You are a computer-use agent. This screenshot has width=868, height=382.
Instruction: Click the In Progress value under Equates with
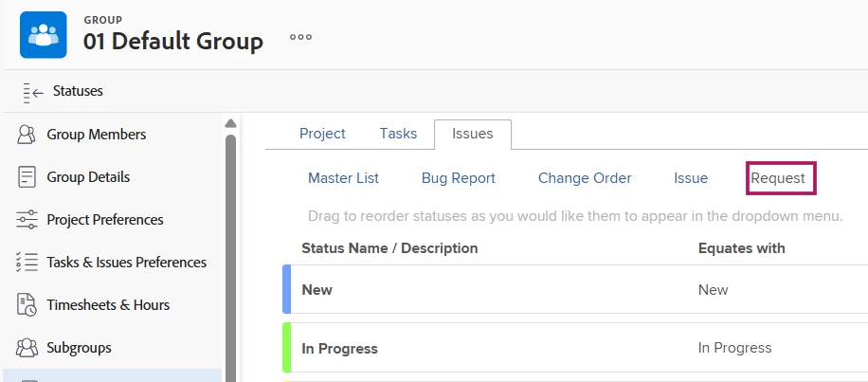tap(734, 348)
